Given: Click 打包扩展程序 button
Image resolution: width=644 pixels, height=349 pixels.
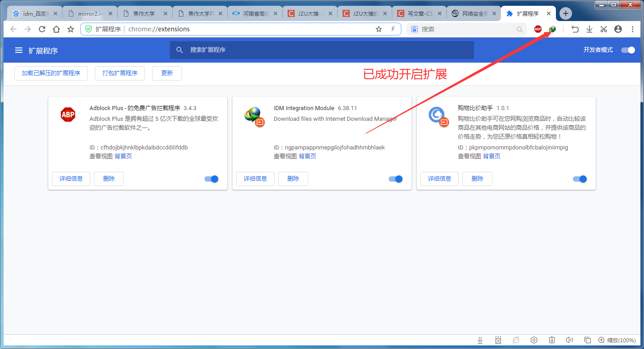Looking at the screenshot, I should (x=120, y=73).
